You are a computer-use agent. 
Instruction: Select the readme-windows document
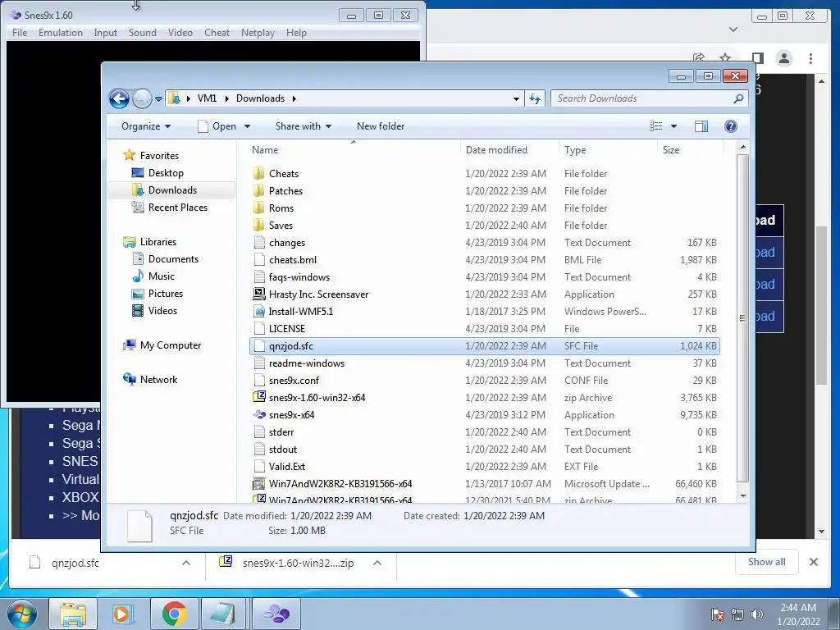(307, 363)
